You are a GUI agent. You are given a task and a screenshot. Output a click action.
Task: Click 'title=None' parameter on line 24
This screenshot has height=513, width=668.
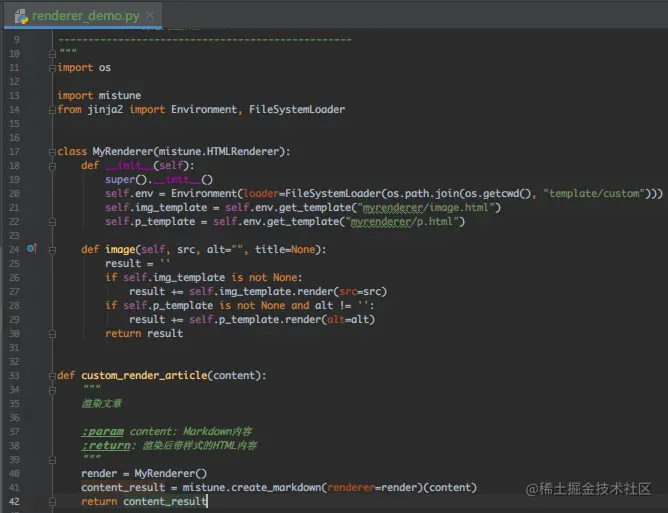pos(285,249)
